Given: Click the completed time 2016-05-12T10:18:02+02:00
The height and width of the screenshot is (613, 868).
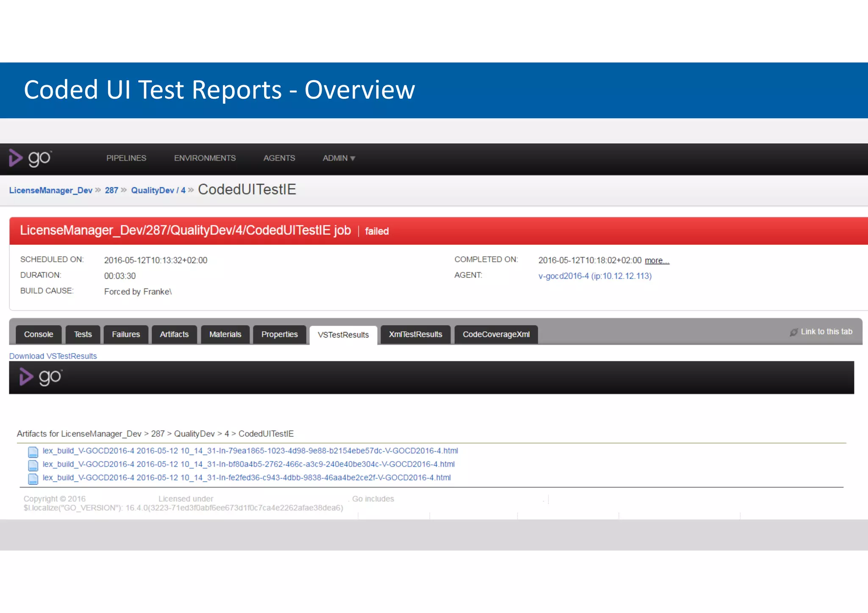Looking at the screenshot, I should point(590,261).
